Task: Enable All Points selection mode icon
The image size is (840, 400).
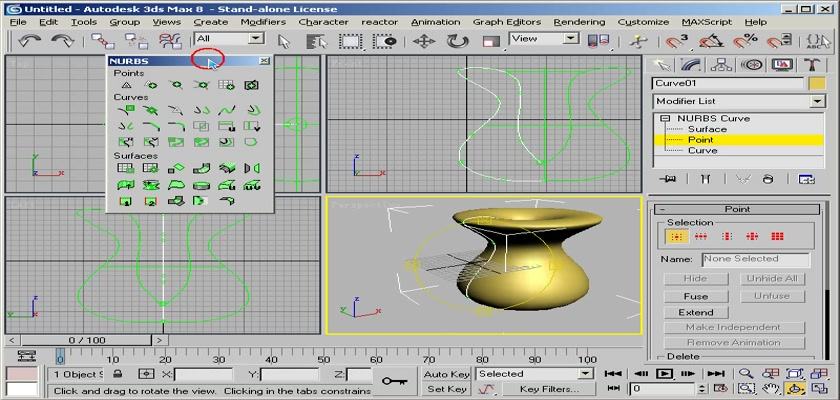Action: (x=777, y=236)
